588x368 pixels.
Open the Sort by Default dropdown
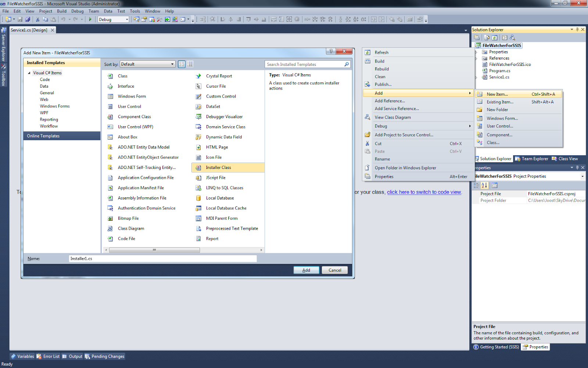pyautogui.click(x=147, y=64)
